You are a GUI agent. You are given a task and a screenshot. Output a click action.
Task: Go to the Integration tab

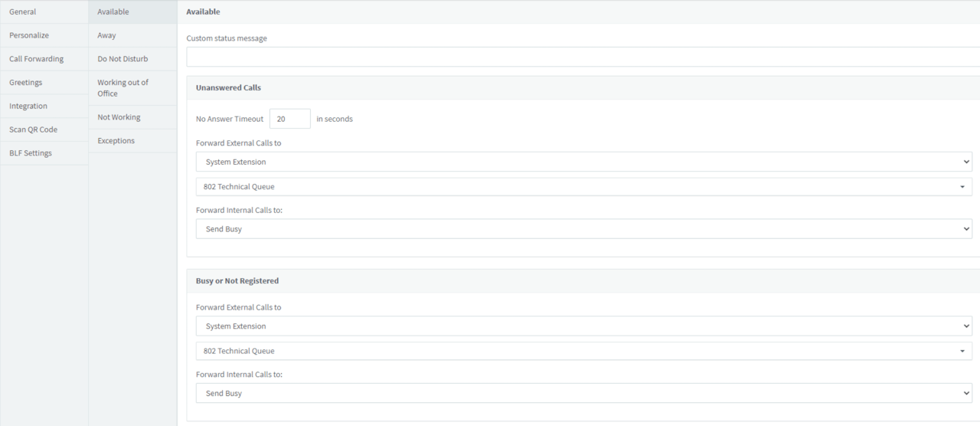coord(28,106)
